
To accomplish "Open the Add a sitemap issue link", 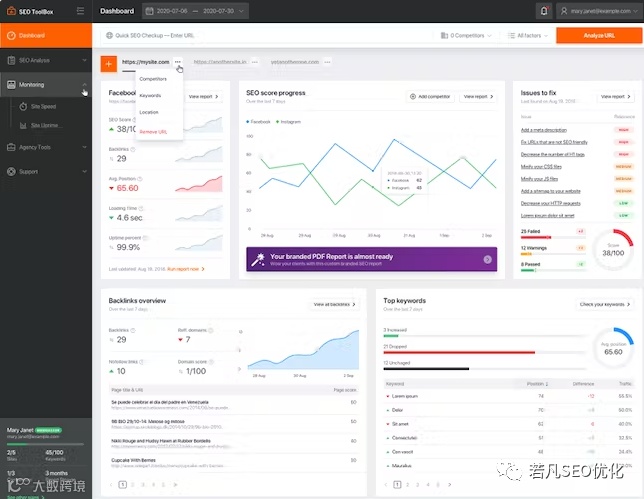I will pos(550,191).
